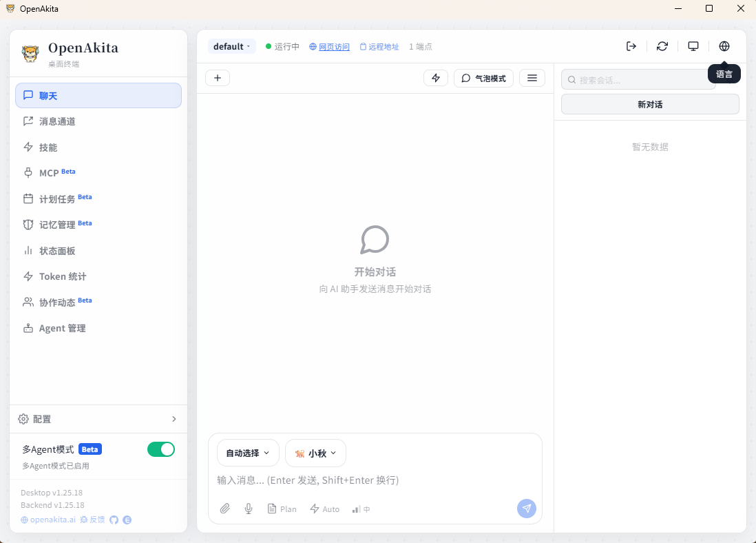Screen dimensions: 756x543
Task: Click the signal strength 中 level selector
Action: pos(361,509)
